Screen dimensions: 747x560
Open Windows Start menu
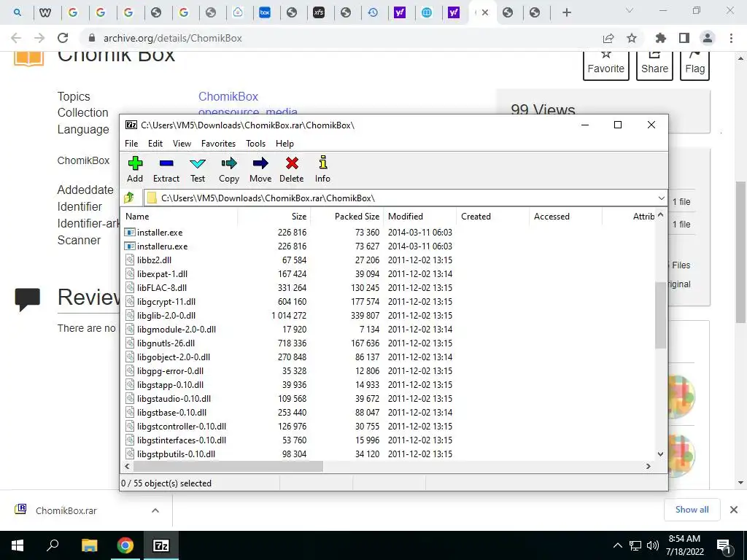[18, 545]
